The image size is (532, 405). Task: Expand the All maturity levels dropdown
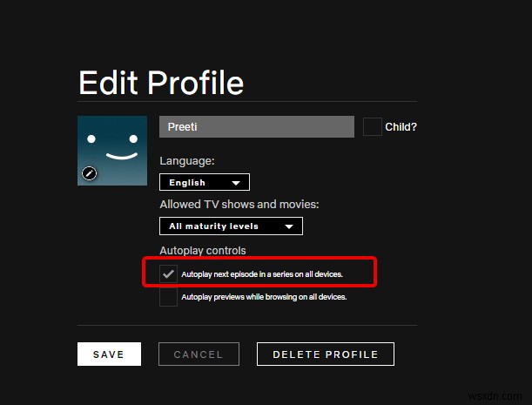coord(231,226)
